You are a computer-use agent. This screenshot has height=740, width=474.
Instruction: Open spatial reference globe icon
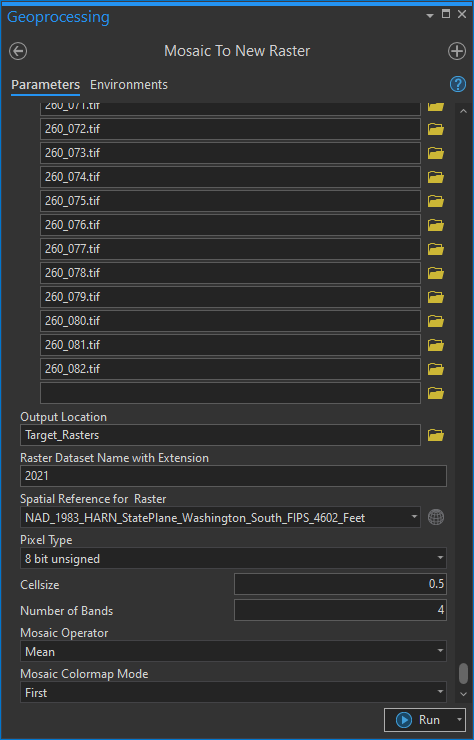(x=436, y=517)
